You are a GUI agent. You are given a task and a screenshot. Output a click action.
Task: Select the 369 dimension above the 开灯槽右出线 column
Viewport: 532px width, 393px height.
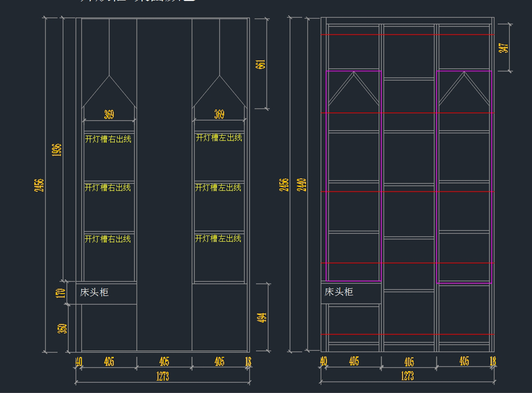tap(109, 115)
